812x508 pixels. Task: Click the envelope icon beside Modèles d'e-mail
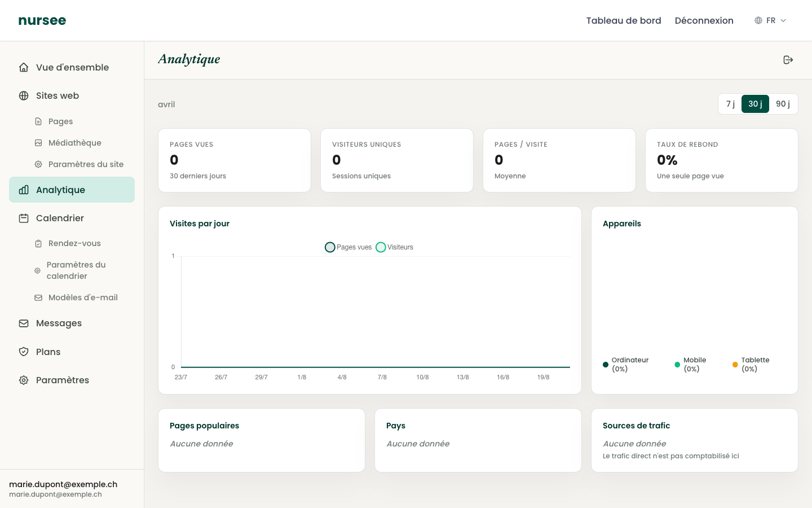click(38, 297)
